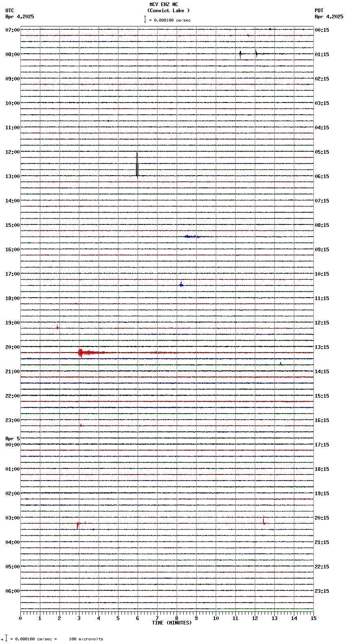346x644 pixels.
Task: Click the '12:00' UTC time label
Action: [13, 152]
